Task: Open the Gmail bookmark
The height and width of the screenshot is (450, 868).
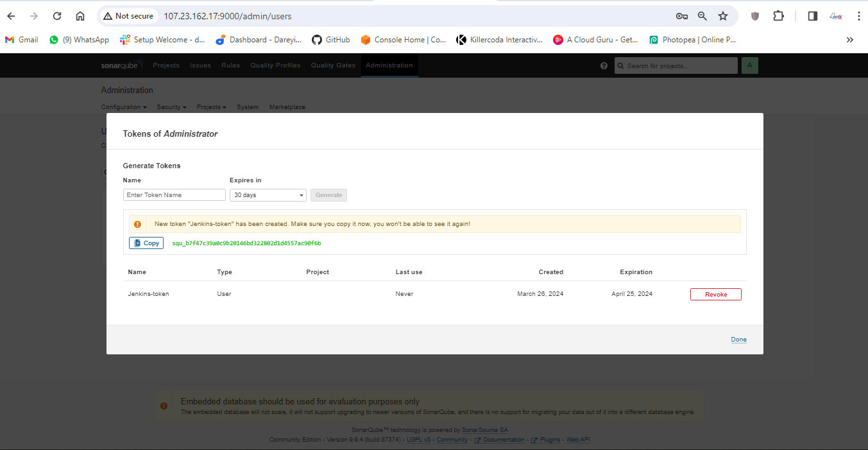Action: pos(22,40)
